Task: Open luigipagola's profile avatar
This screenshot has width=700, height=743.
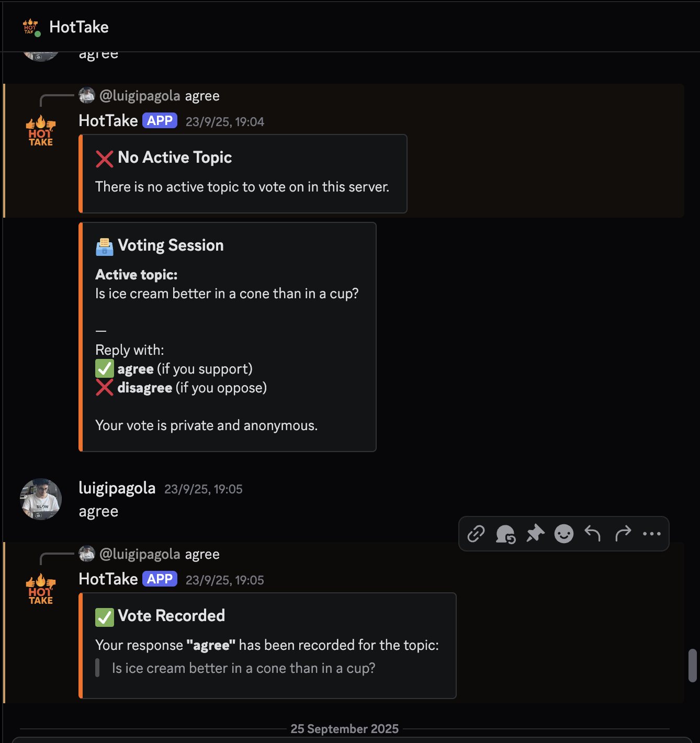Action: pos(40,499)
